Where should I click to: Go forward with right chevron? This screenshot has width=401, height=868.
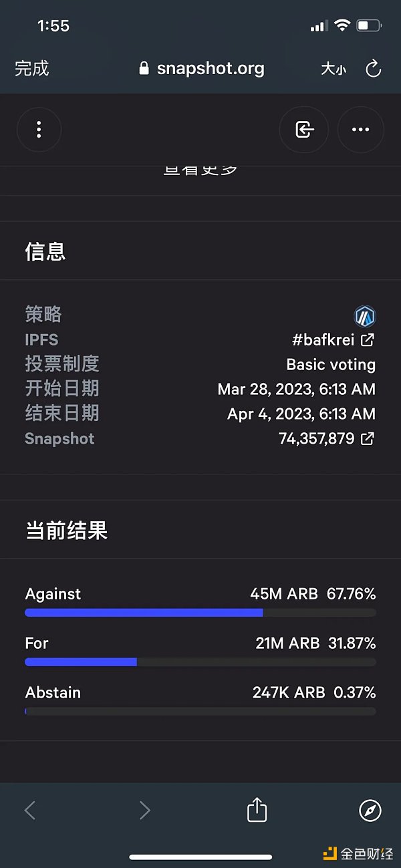pos(144,811)
